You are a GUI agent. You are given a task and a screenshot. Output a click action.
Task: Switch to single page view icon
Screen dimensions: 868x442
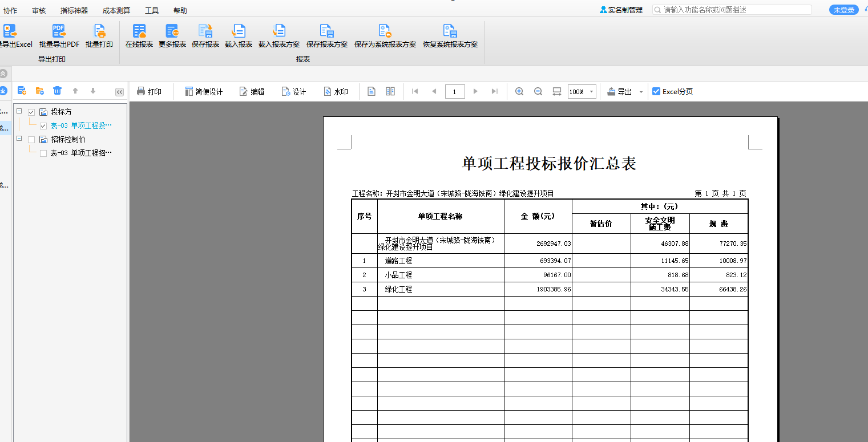[x=372, y=91]
